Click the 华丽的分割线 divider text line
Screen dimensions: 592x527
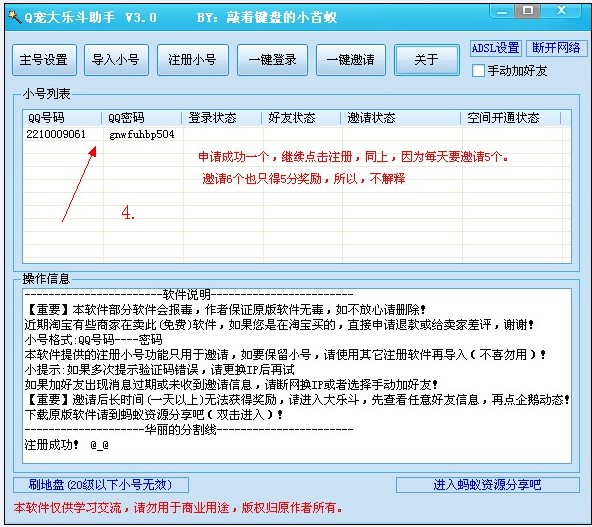click(189, 430)
